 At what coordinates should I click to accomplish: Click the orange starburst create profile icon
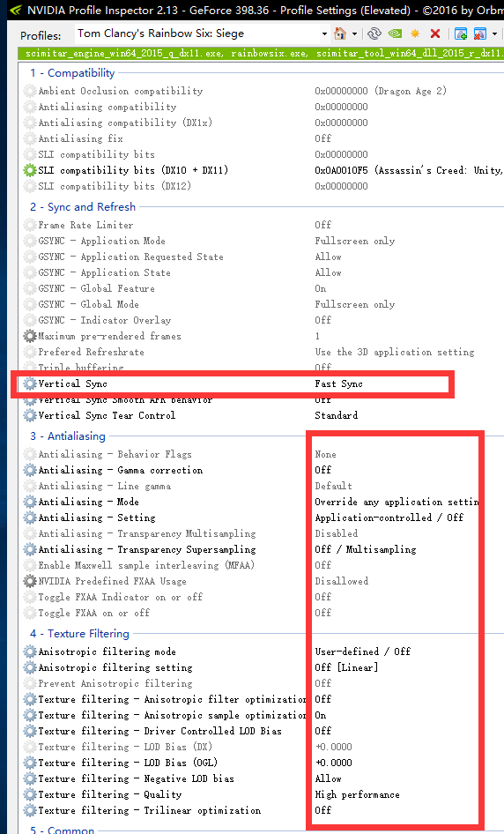[x=415, y=34]
